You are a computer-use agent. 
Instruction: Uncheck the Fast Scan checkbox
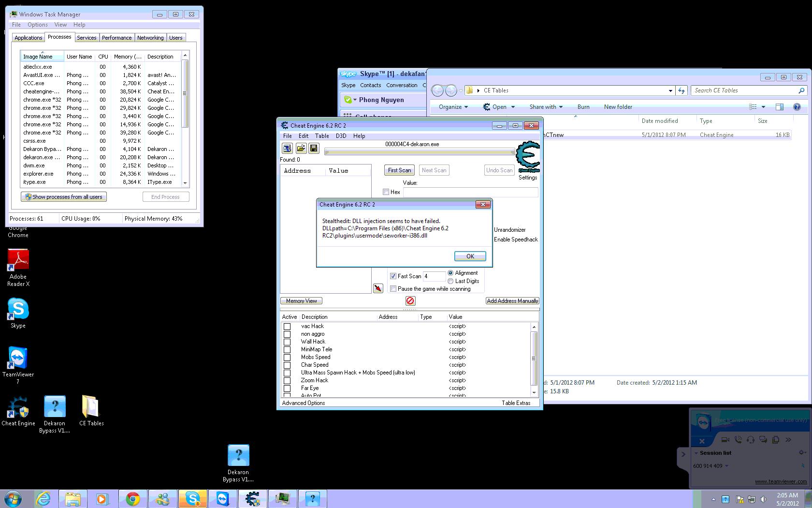tap(393, 276)
